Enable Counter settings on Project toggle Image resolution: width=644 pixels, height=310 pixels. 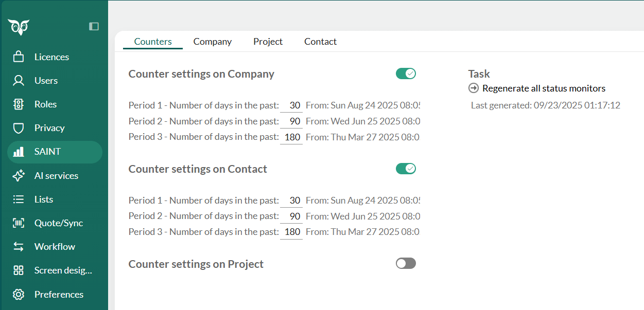(406, 264)
